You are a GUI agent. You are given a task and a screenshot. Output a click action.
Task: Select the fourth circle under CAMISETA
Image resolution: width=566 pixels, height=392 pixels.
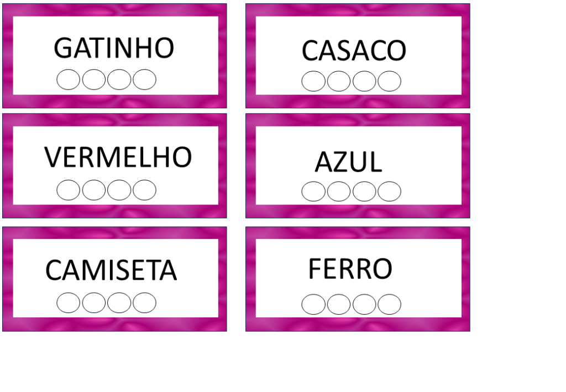pos(144,302)
